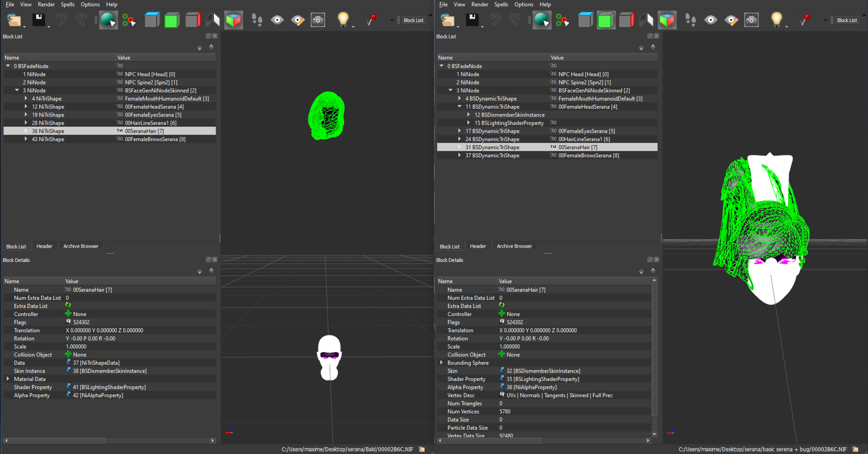The image size is (868, 454).
Task: Collapse 3 NiNode in left window tree
Action: (x=17, y=90)
